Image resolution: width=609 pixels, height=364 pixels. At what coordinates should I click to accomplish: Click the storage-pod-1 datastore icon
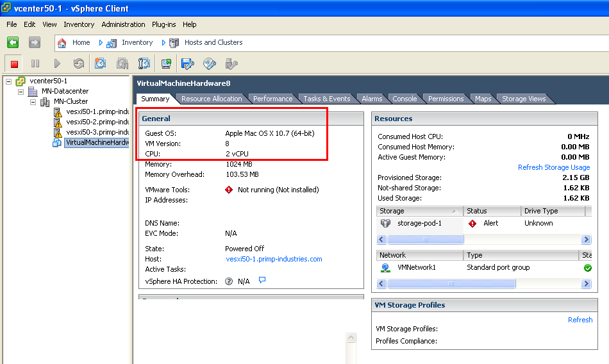tap(385, 223)
